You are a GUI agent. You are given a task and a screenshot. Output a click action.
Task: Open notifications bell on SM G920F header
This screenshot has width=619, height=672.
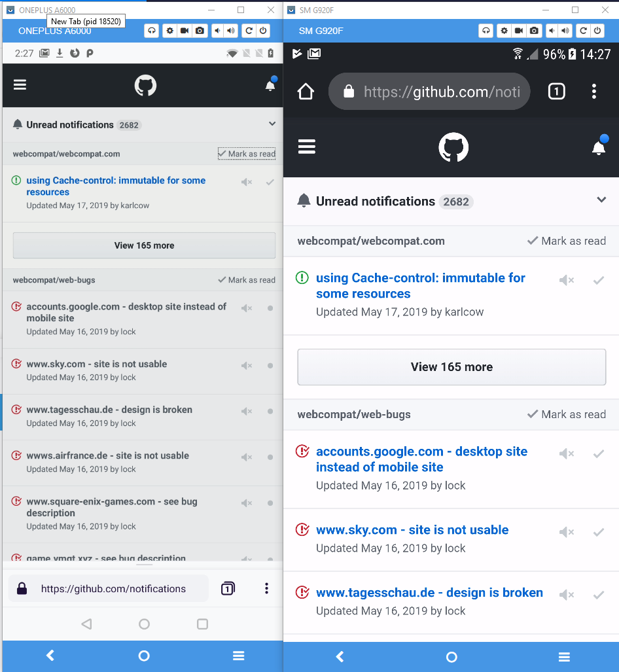599,146
